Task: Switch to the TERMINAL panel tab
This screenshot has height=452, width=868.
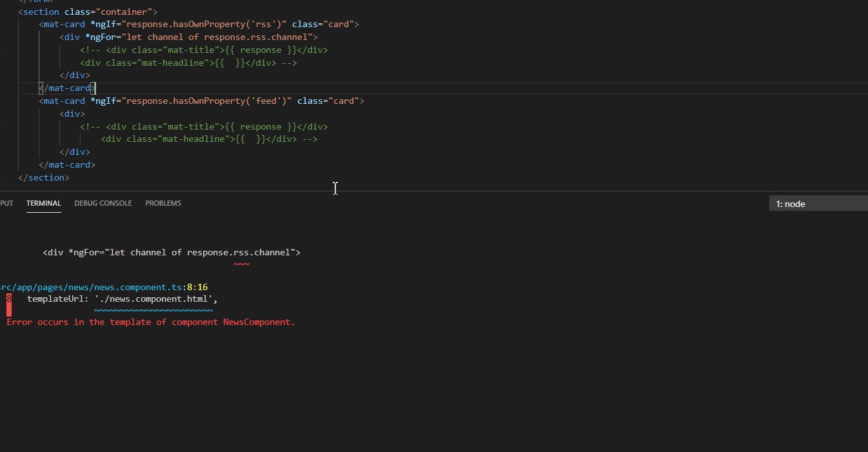Action: click(x=43, y=203)
